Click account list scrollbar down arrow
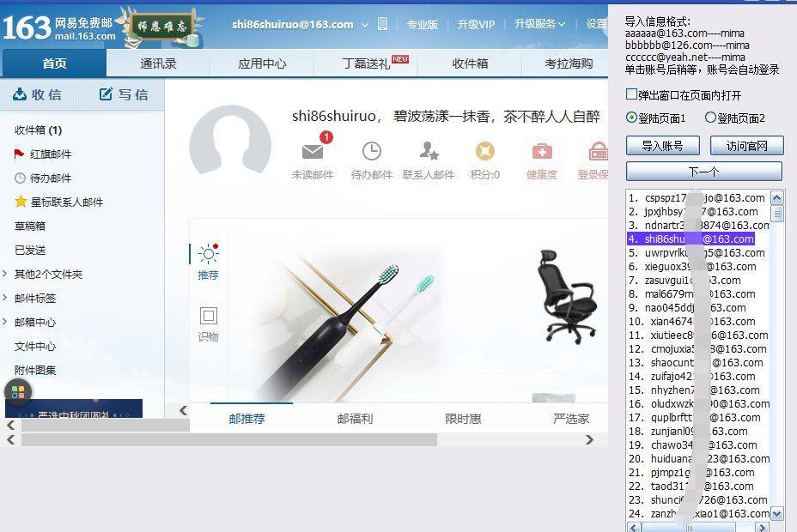The image size is (797, 532). (x=776, y=513)
